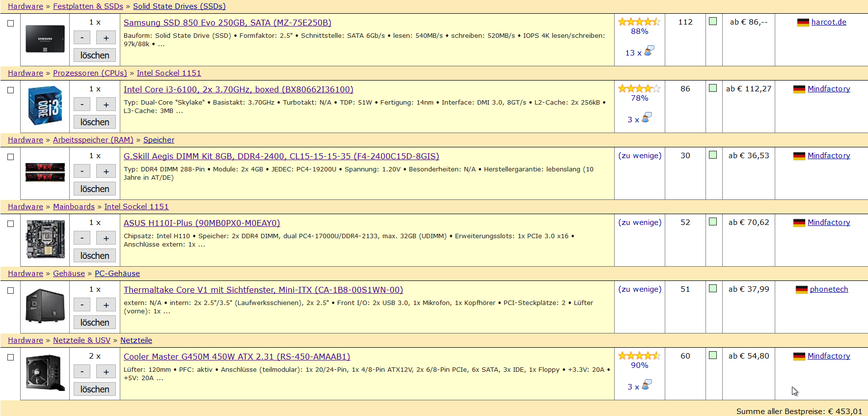This screenshot has width=868, height=416.
Task: Toggle green availability box in Thermaltake row
Action: [713, 288]
